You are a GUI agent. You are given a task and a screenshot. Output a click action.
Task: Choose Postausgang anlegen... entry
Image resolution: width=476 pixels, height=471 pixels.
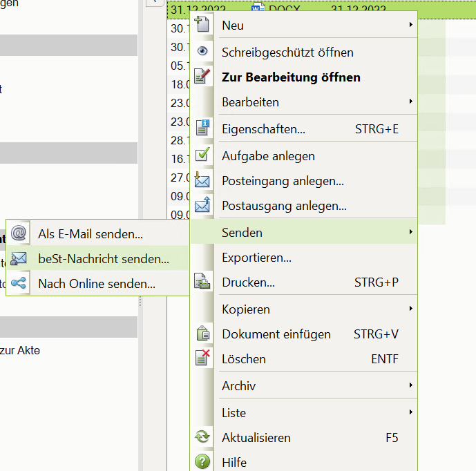coord(304,206)
